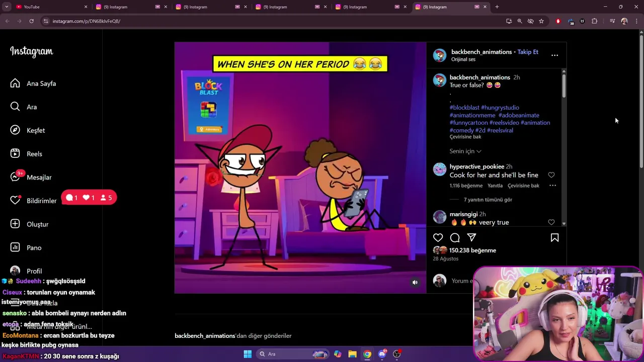Screen dimensions: 644x362
Task: Click the address bar showing the instagram.com URL
Action: 272,21
